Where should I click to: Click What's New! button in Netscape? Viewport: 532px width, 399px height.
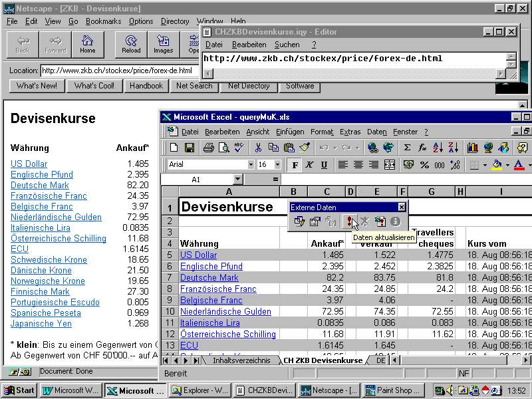pyautogui.click(x=37, y=86)
